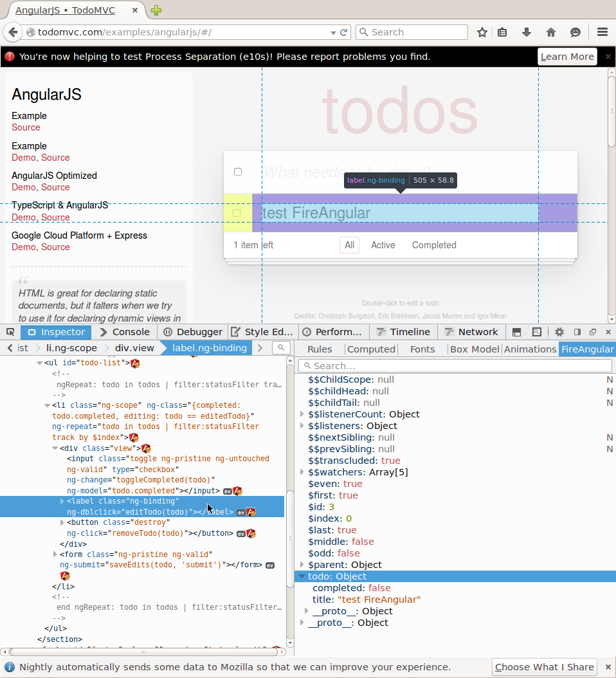Switch to the Box Model sidebar tab
This screenshot has height=678, width=616.
click(474, 349)
